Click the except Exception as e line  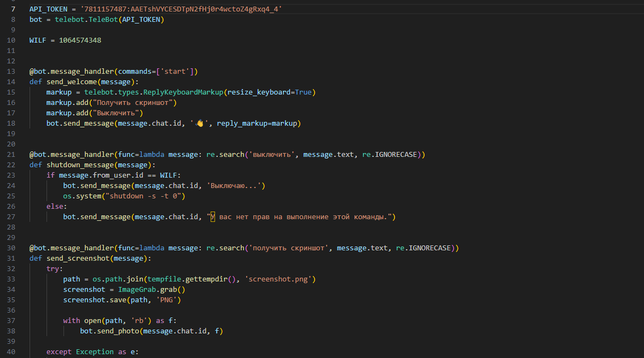(x=92, y=352)
